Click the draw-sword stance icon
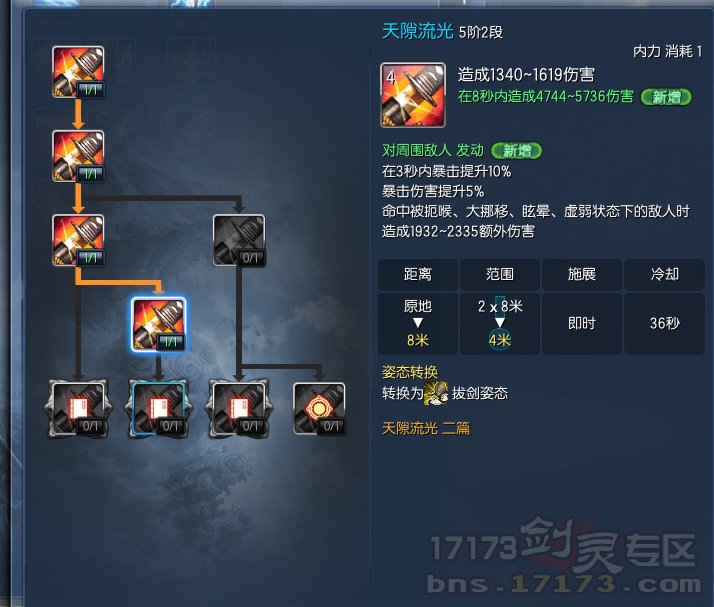The width and height of the screenshot is (714, 607). pyautogui.click(x=436, y=393)
